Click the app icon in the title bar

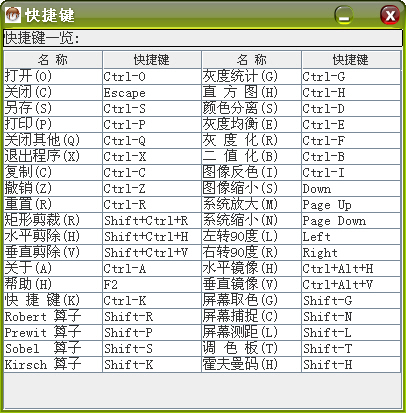tap(13, 15)
